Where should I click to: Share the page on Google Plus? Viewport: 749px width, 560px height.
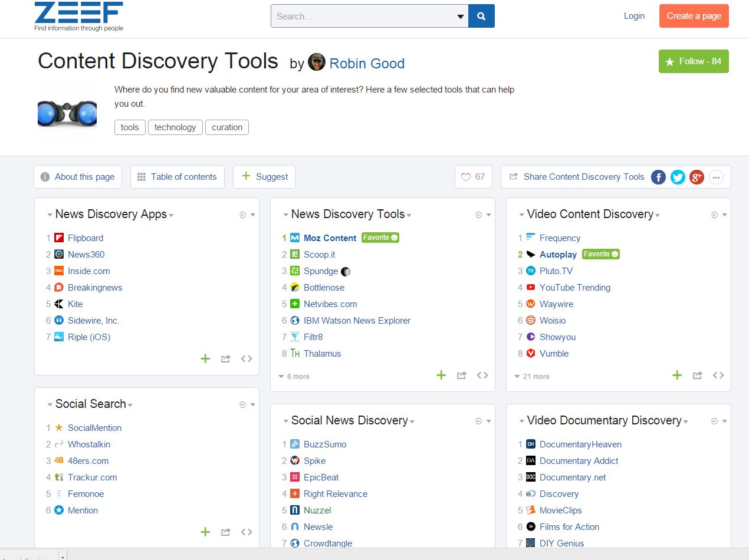pos(697,177)
